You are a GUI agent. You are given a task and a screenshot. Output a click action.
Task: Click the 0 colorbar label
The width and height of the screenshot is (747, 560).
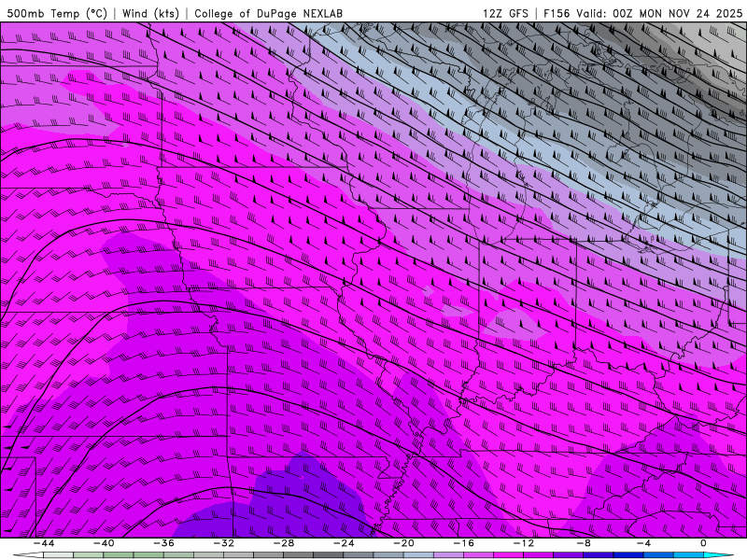click(704, 543)
